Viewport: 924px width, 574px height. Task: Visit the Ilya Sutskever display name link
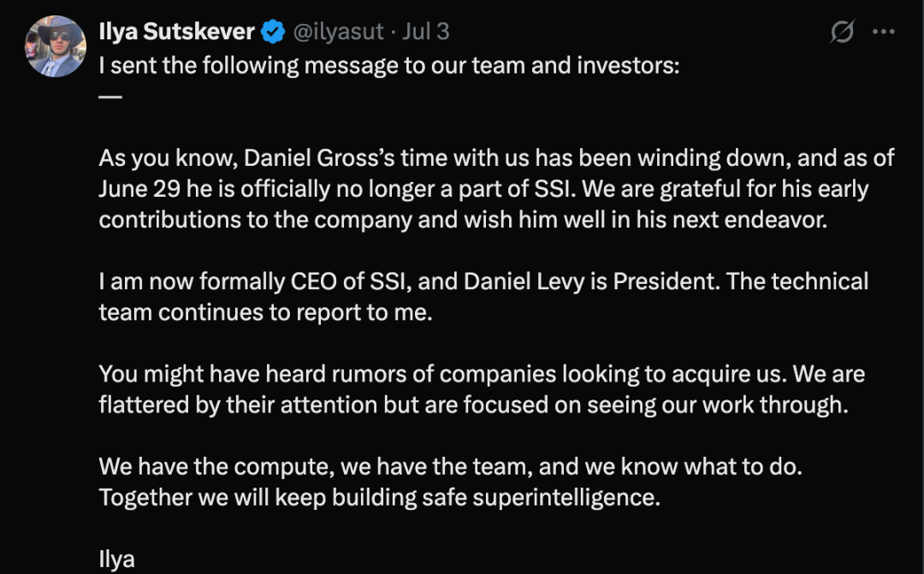(x=177, y=32)
